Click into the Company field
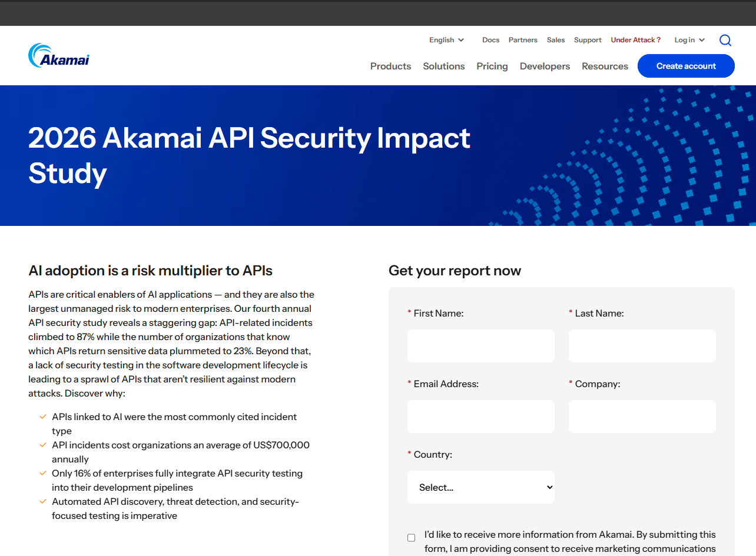Image resolution: width=756 pixels, height=556 pixels. pyautogui.click(x=642, y=417)
